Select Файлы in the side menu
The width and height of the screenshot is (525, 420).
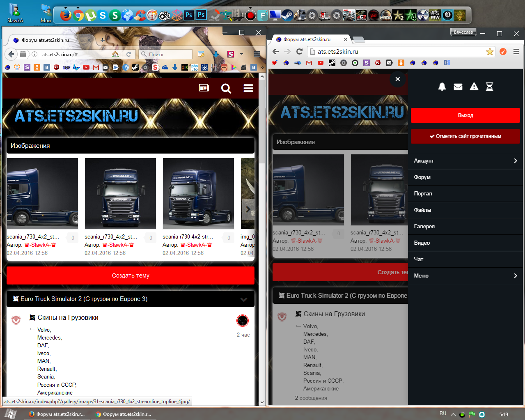(x=422, y=210)
